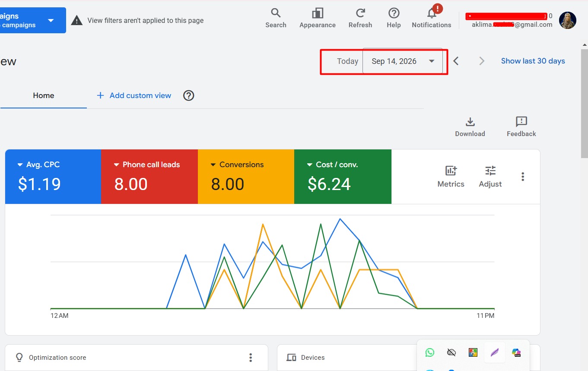This screenshot has width=588, height=371.
Task: Click the Devices card heading
Action: pos(313,358)
